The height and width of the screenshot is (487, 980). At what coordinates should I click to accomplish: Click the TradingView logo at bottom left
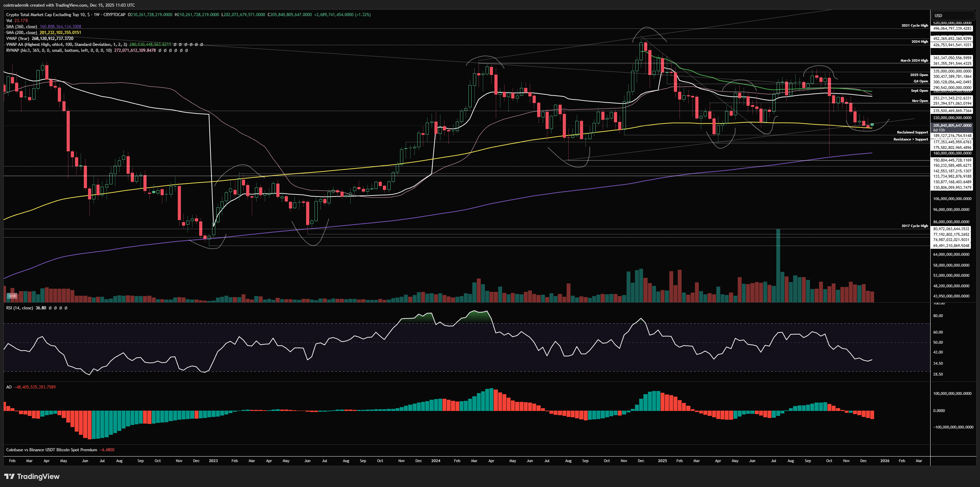tap(32, 476)
